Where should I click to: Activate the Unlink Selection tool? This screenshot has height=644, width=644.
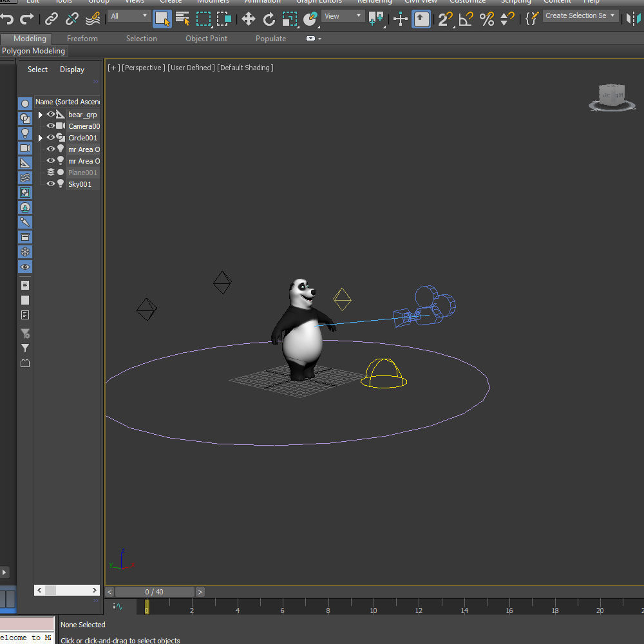click(72, 19)
